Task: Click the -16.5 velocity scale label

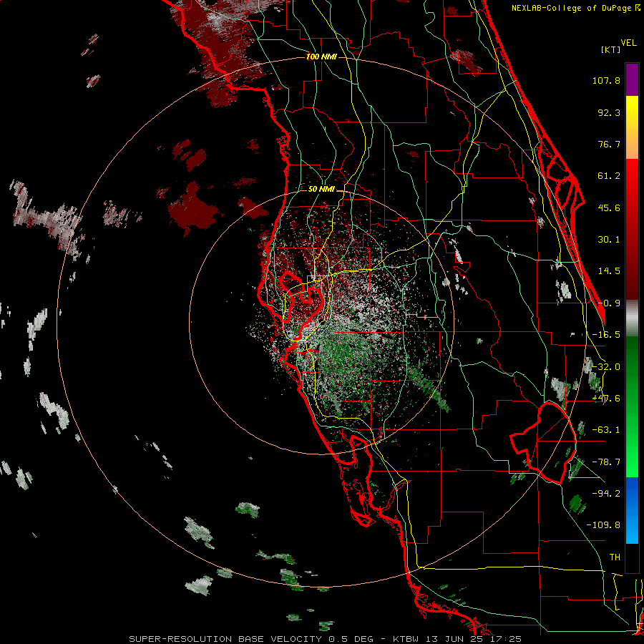Action: click(x=606, y=335)
